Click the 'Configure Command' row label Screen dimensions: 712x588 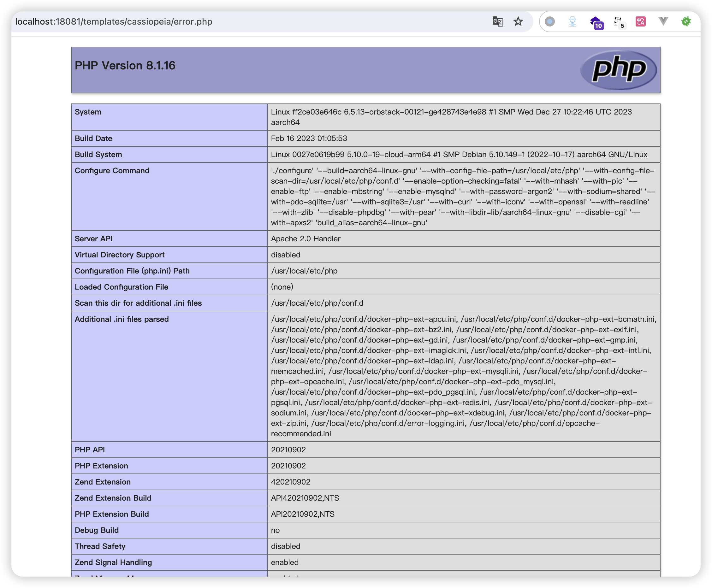pos(112,170)
